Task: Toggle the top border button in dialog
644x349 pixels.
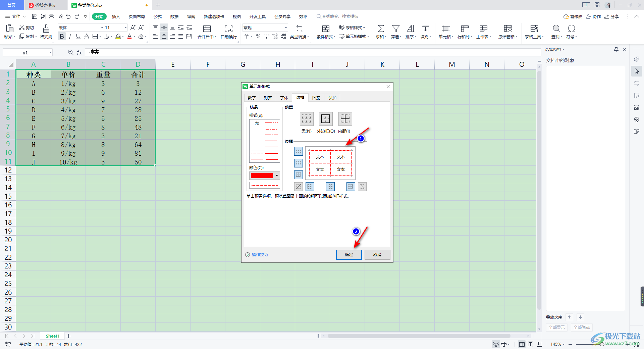Action: (x=299, y=151)
